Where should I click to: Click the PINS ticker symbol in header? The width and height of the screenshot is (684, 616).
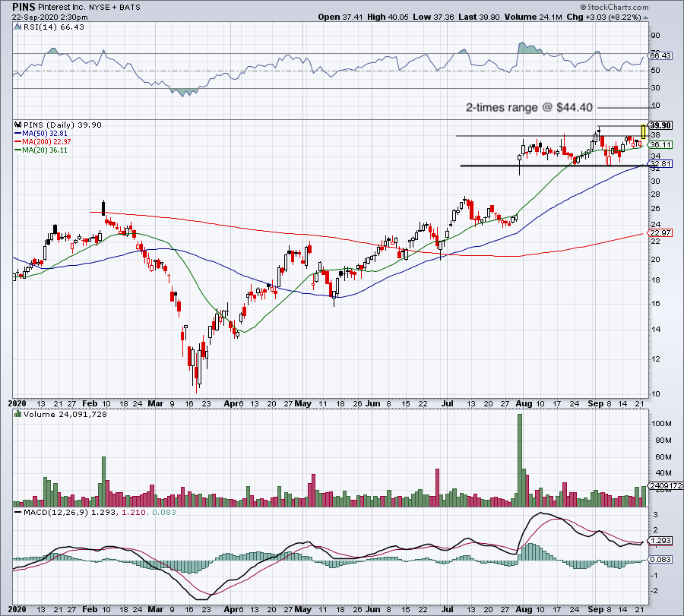coord(24,7)
